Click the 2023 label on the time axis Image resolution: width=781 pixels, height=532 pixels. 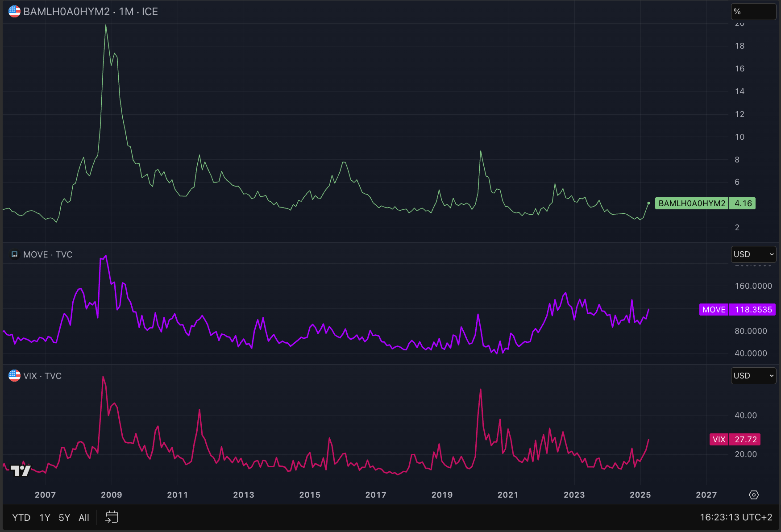coord(574,495)
